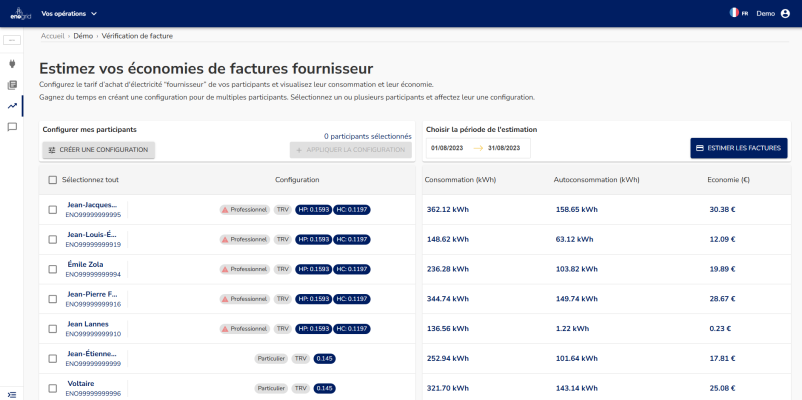Viewport: 802px width, 400px height.
Task: Tick the checkbox for Voltaire
Action: click(x=53, y=388)
